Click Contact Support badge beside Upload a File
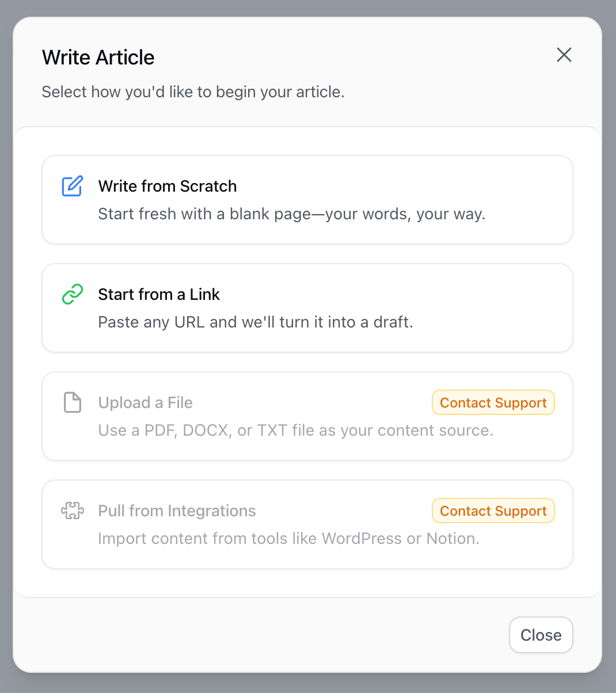Screen dimensions: 616x693 493,402
